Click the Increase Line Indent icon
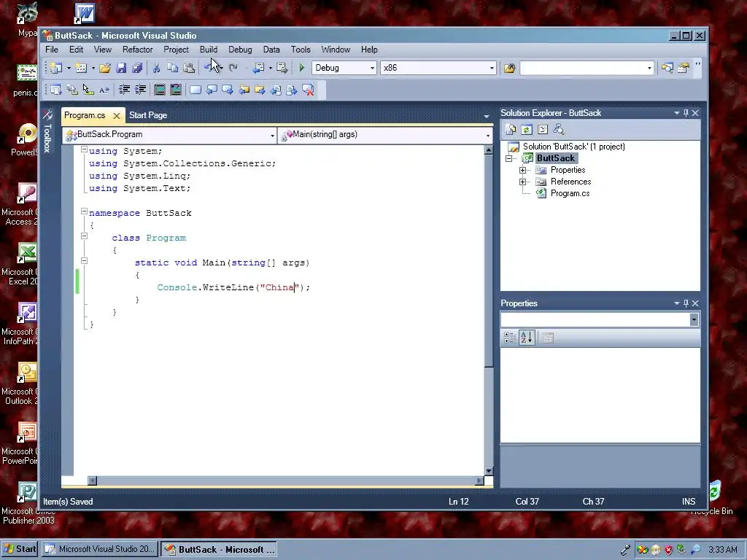 (x=141, y=90)
